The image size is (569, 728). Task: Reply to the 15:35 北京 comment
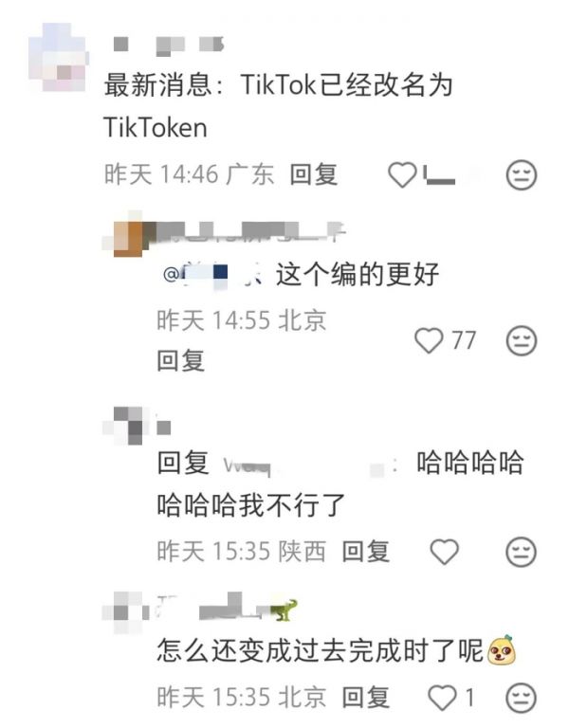click(365, 698)
